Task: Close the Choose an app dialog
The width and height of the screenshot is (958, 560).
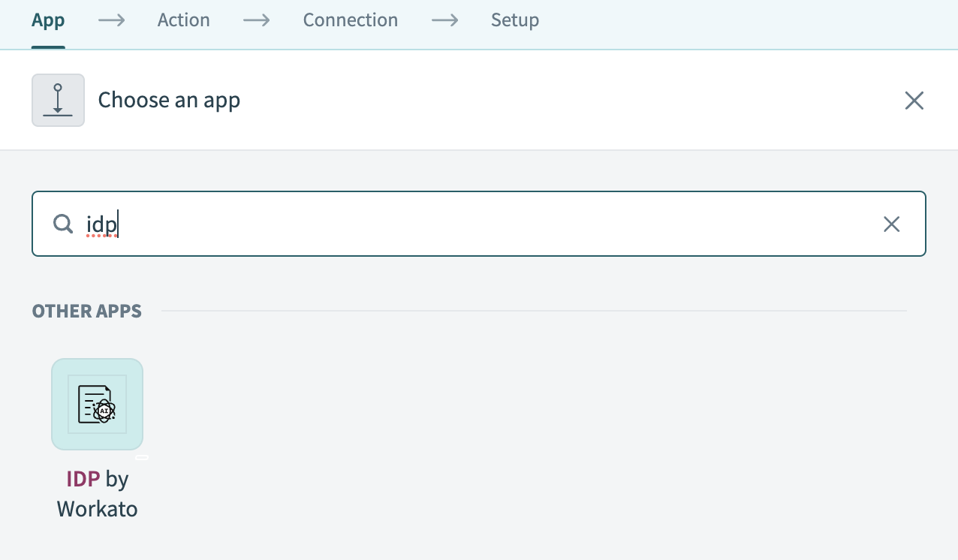Action: point(914,100)
